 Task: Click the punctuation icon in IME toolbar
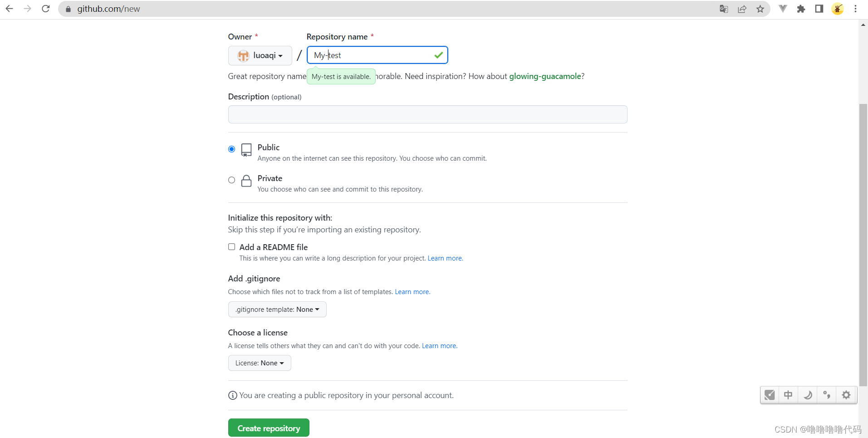tap(827, 395)
